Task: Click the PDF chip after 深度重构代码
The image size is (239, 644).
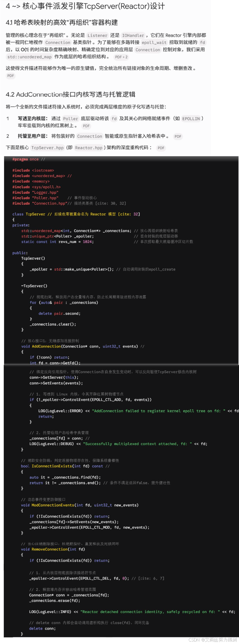Action: 161,148
